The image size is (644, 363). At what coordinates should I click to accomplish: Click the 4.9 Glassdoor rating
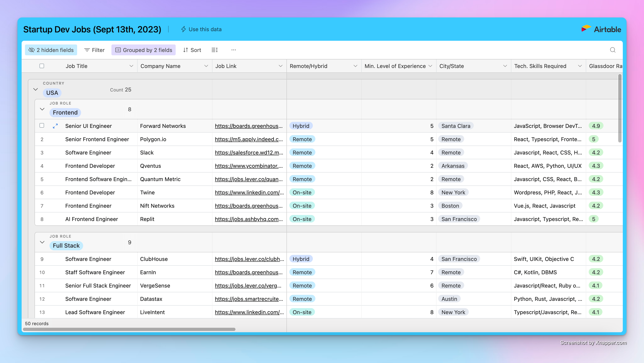596,126
